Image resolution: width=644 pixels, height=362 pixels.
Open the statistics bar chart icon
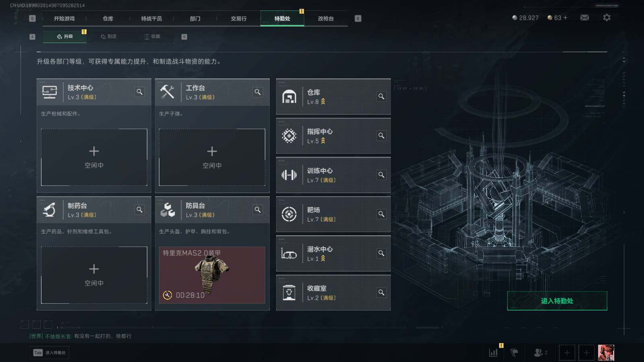click(493, 353)
